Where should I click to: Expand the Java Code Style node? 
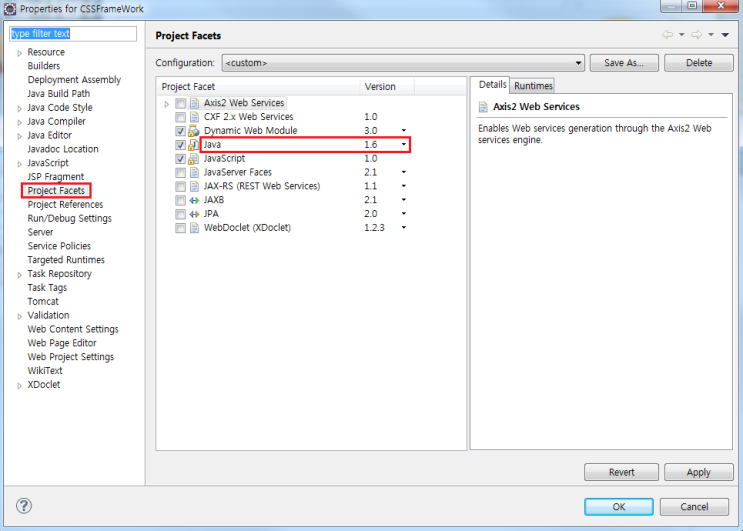click(19, 108)
